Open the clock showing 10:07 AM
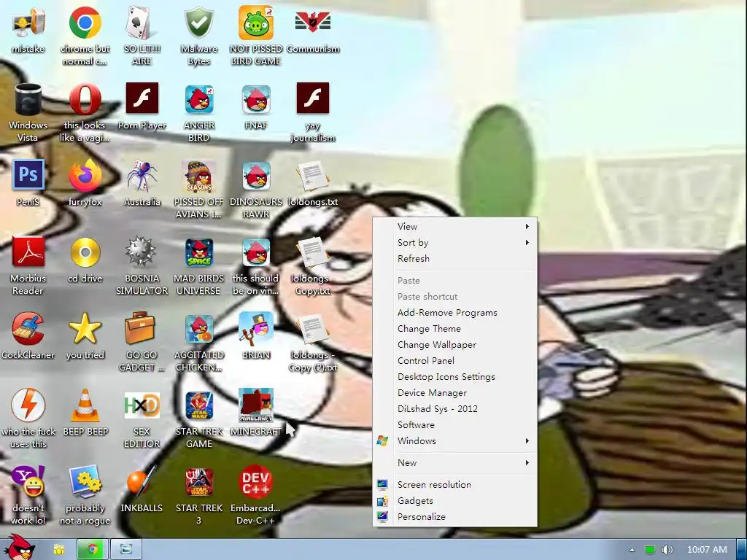 pos(706,550)
